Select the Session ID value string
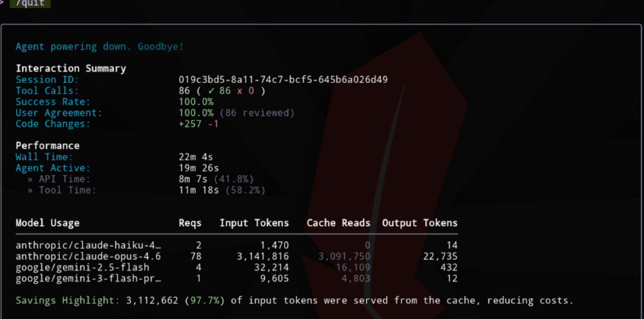644x319 pixels. point(283,80)
